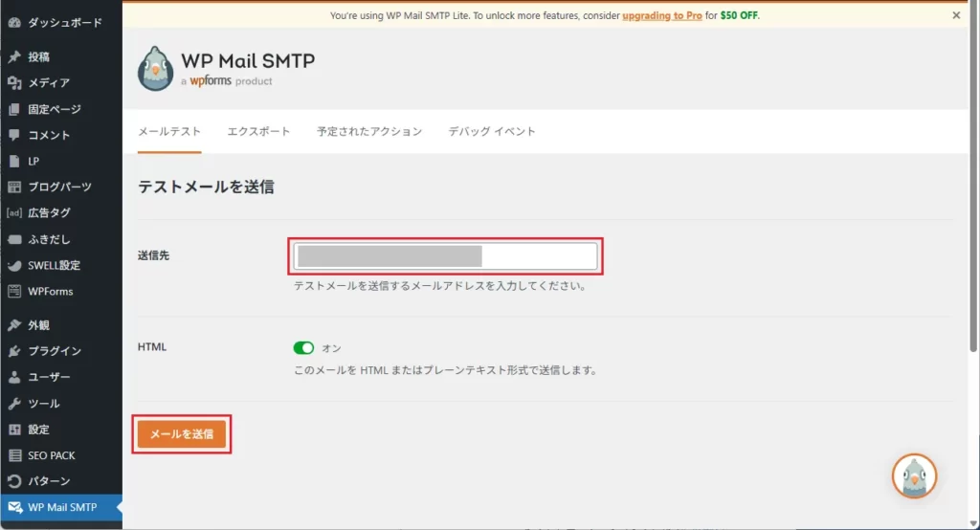Click the ふきだし balloon icon

[14, 239]
